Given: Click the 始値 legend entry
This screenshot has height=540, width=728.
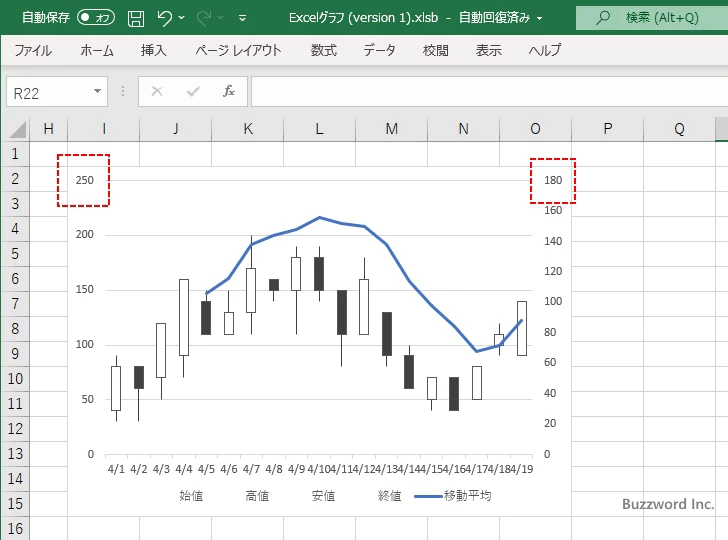Looking at the screenshot, I should (x=191, y=496).
